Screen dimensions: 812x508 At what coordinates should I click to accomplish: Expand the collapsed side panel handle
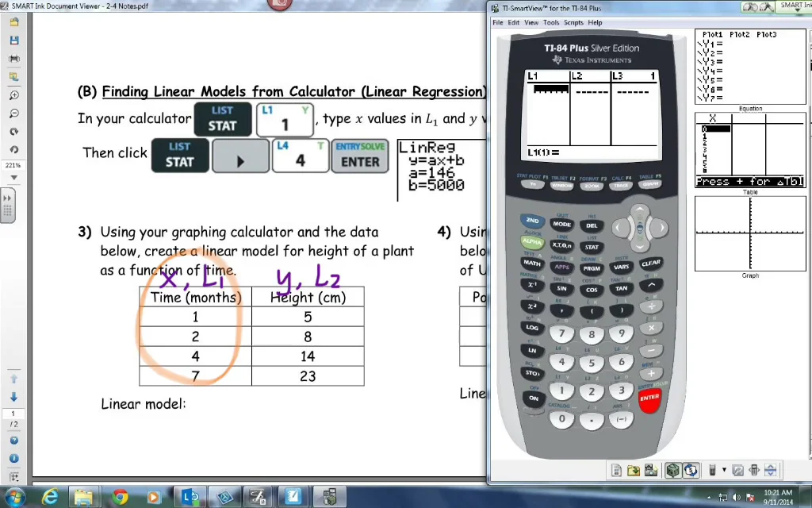[x=7, y=206]
